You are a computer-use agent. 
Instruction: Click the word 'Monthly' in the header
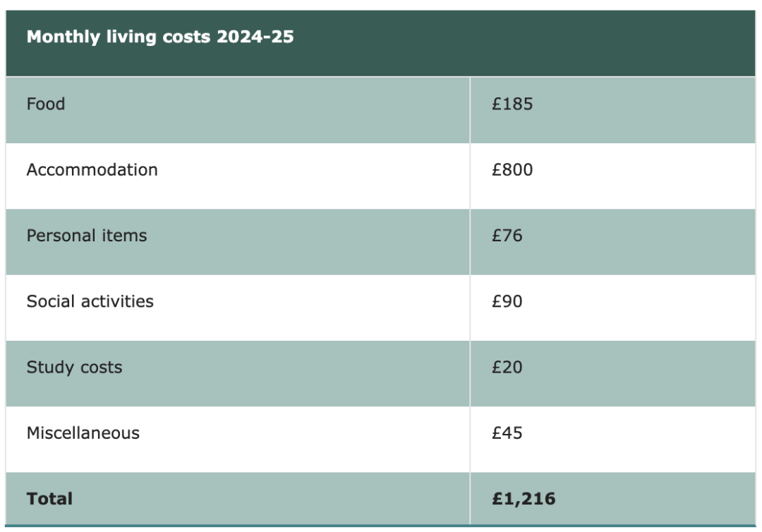pos(64,37)
